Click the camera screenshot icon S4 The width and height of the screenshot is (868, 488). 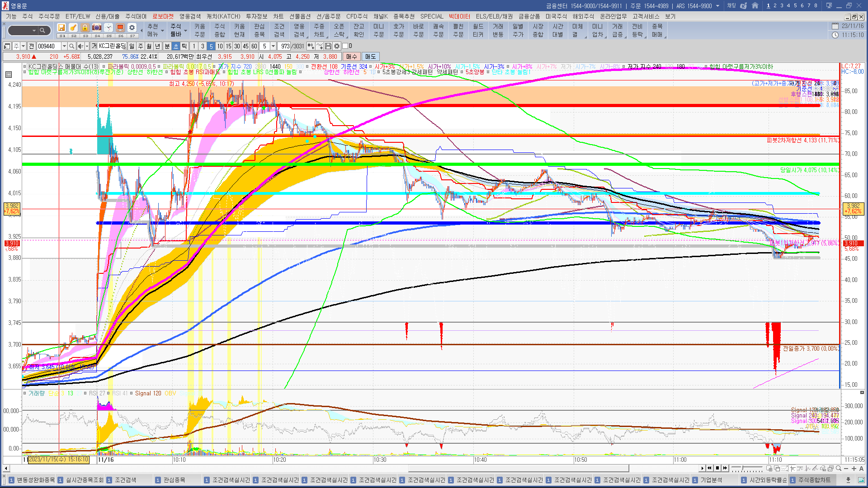pyautogui.click(x=96, y=28)
